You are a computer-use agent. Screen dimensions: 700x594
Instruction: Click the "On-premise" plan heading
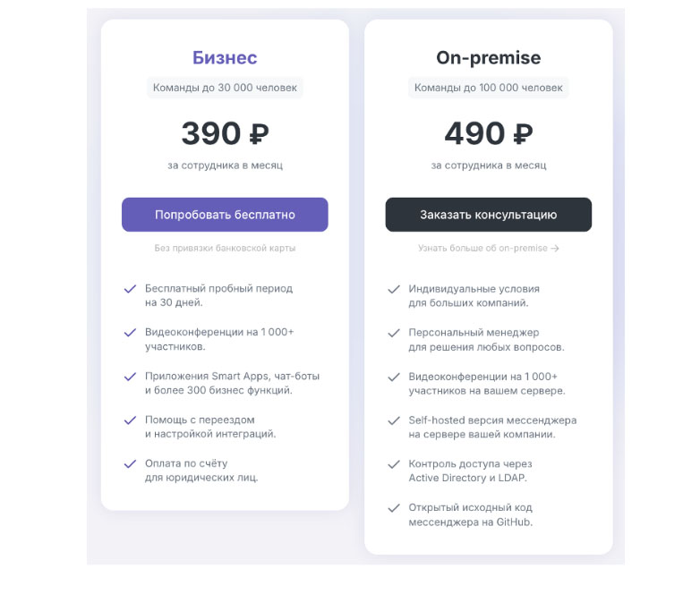pos(488,58)
